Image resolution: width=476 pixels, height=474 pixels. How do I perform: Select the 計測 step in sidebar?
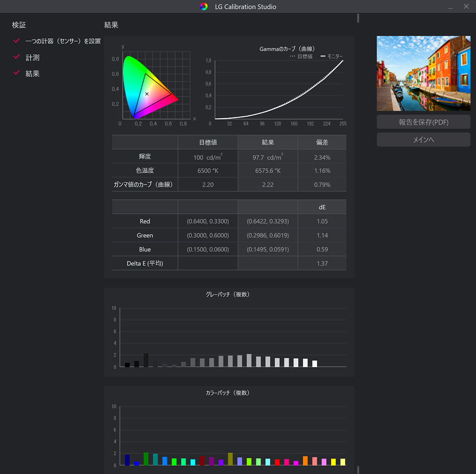pos(32,57)
